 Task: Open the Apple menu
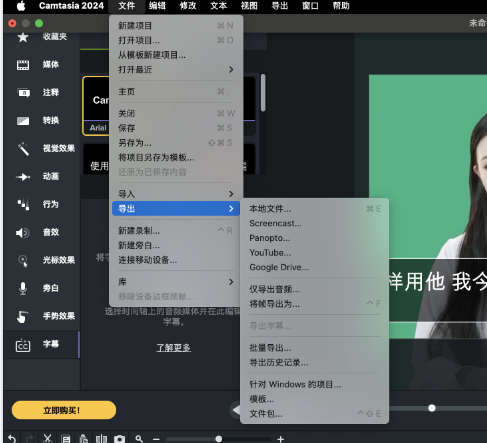tap(21, 6)
